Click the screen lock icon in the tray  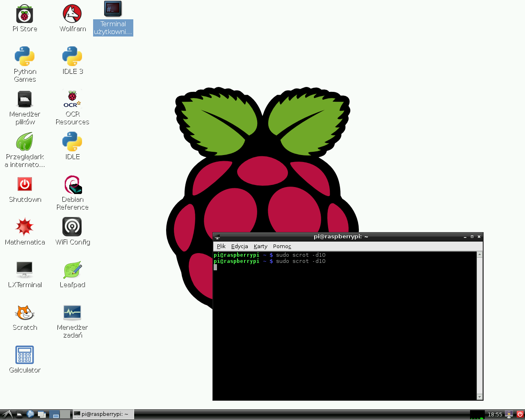509,414
